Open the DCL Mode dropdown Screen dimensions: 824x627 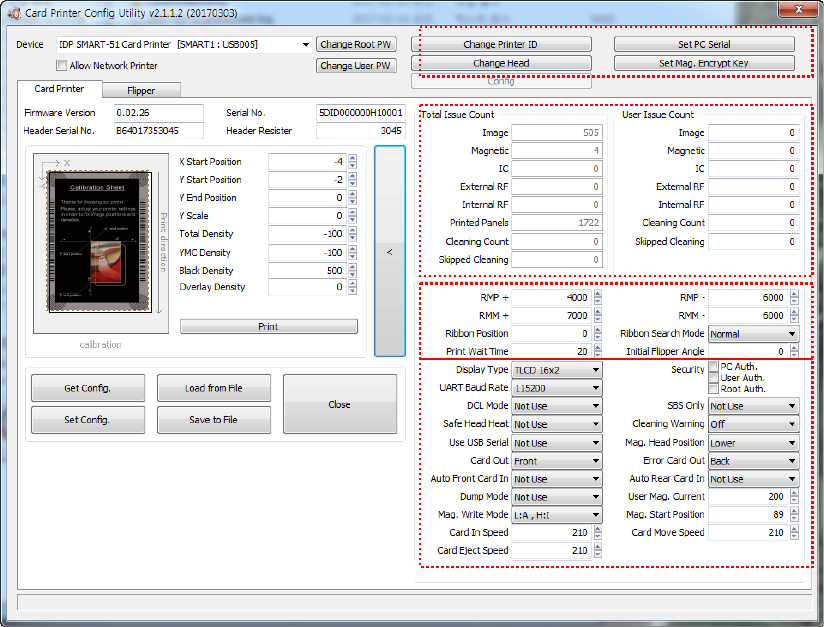[557, 406]
